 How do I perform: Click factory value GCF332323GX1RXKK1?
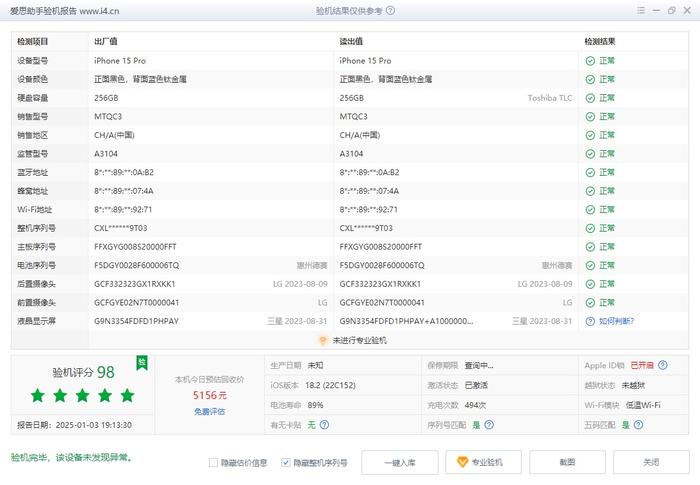point(135,284)
